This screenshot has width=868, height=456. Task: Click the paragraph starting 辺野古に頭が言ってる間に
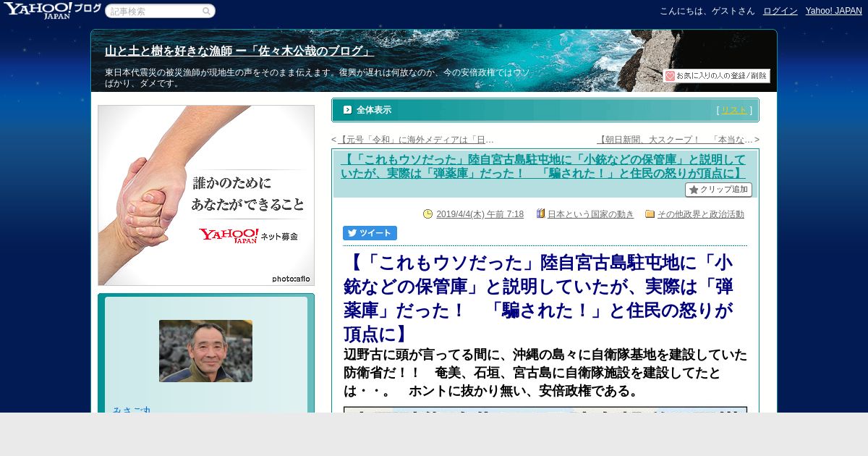[x=545, y=373]
